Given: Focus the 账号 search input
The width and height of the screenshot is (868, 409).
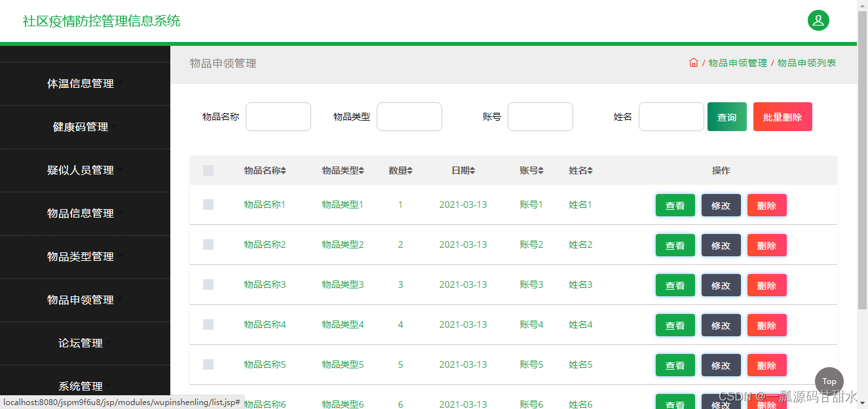Looking at the screenshot, I should (x=540, y=117).
